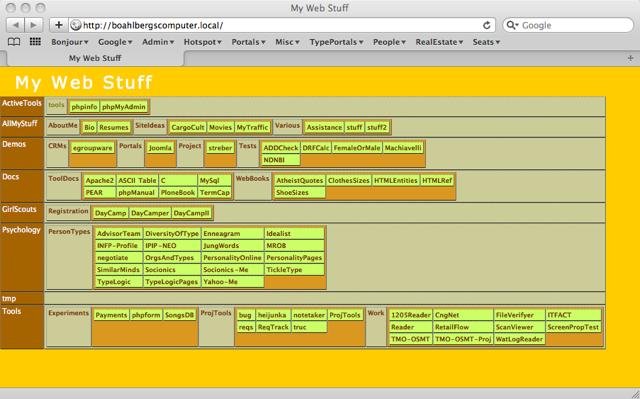Screen dimensions: 640x399
Task: Open the phpManual link
Action: point(136,193)
